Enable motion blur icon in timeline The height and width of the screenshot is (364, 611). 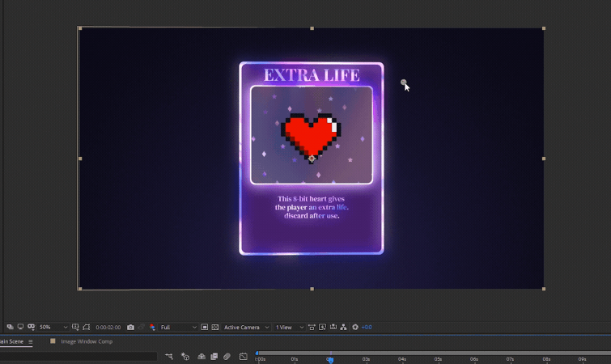227,357
